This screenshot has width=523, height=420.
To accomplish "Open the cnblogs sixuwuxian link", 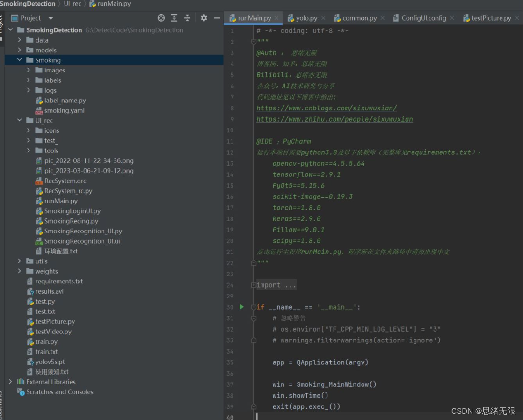I will pyautogui.click(x=327, y=108).
